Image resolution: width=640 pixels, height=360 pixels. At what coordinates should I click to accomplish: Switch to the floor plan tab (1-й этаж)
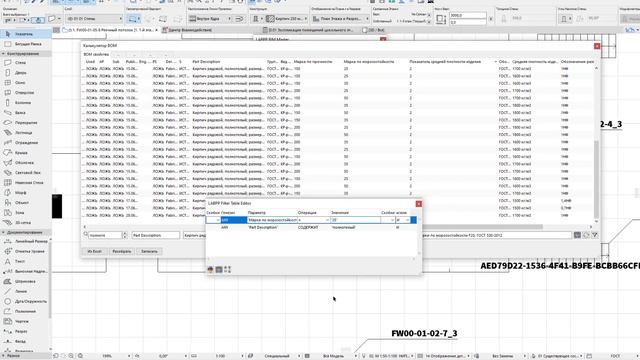tap(110, 30)
